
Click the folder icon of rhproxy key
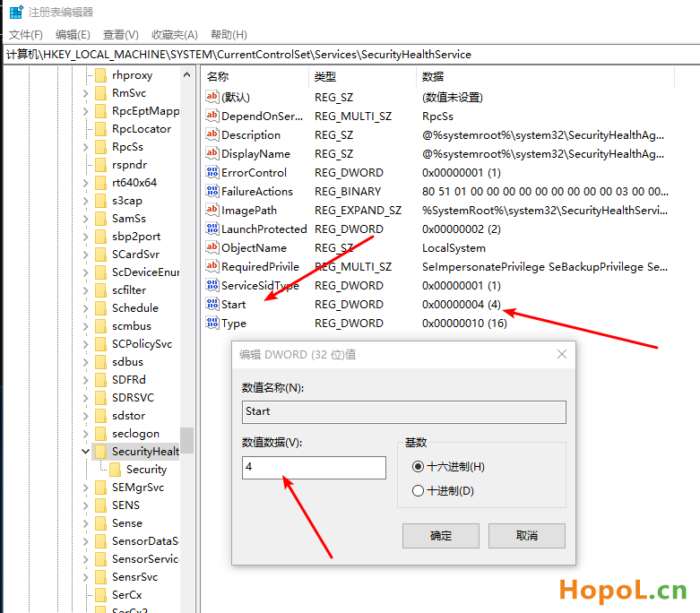click(101, 75)
